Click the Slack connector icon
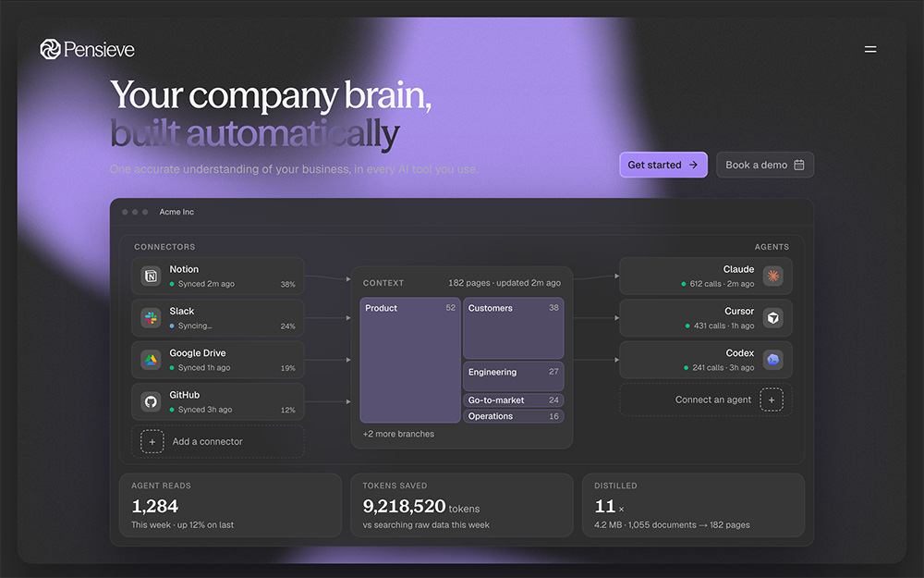 (151, 318)
